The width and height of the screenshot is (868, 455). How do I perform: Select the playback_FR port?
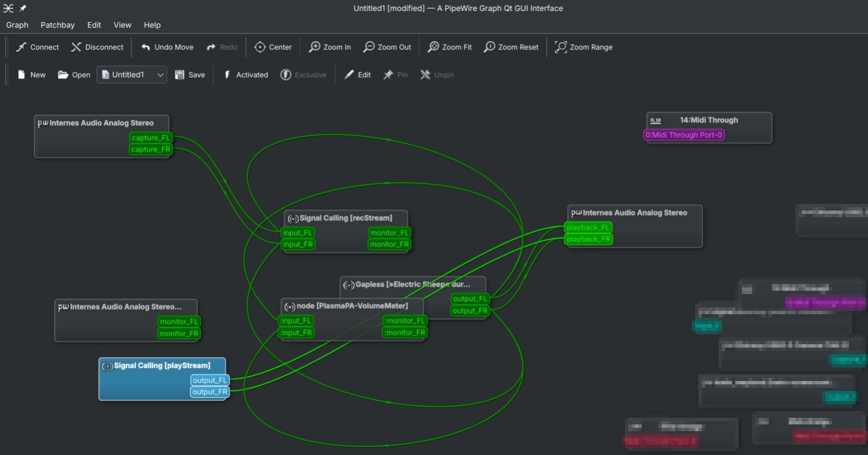588,239
